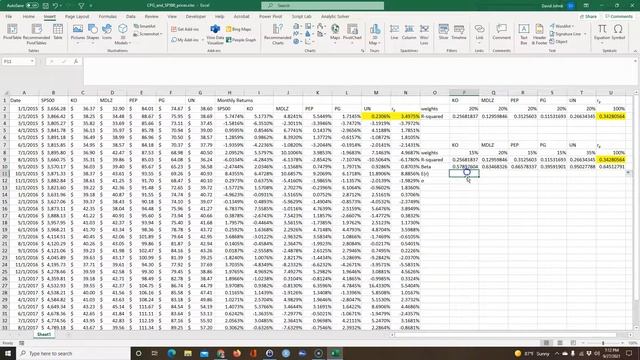Switch to the Developer tab
Image resolution: width=640 pixels, height=360 pixels.
pyautogui.click(x=196, y=16)
